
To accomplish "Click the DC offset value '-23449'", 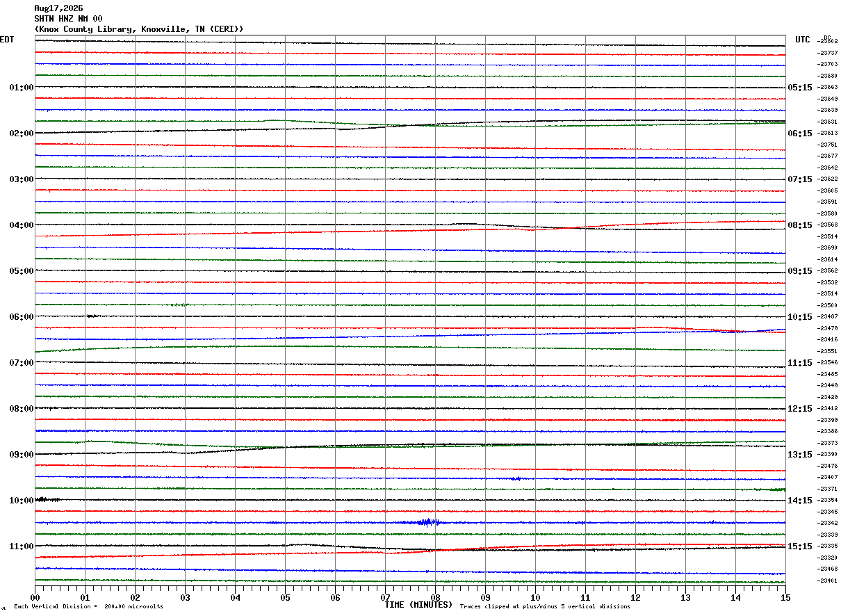I will (x=827, y=386).
